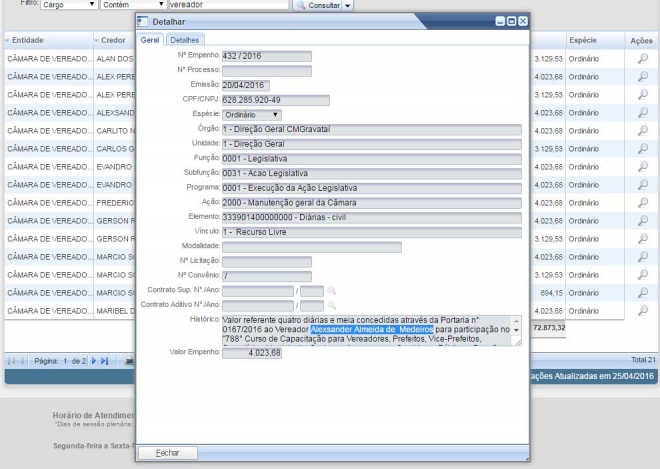This screenshot has width=660, height=469.
Task: Click the Nº Processo input field
Action: click(266, 71)
